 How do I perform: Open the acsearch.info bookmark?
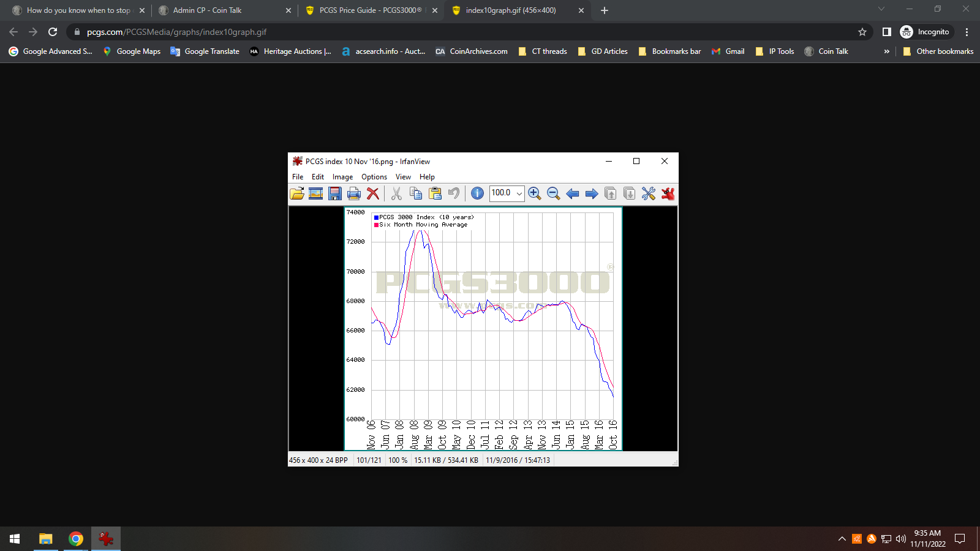(384, 51)
